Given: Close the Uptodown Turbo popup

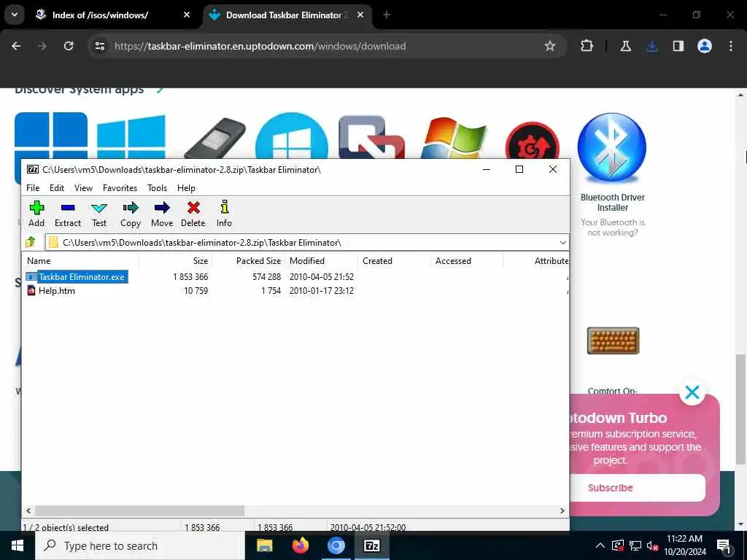Looking at the screenshot, I should (x=692, y=392).
